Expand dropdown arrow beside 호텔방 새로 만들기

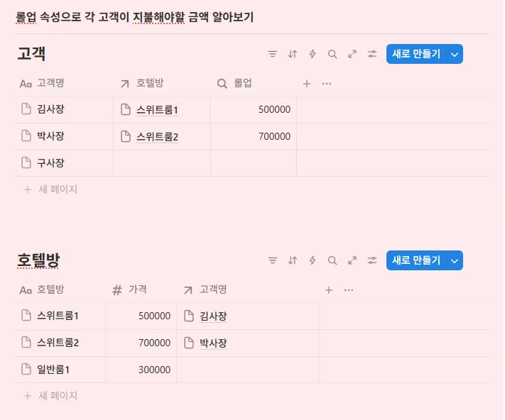tap(455, 260)
